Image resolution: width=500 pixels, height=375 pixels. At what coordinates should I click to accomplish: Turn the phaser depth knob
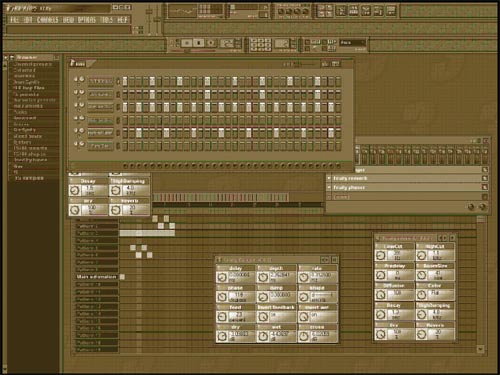click(263, 277)
